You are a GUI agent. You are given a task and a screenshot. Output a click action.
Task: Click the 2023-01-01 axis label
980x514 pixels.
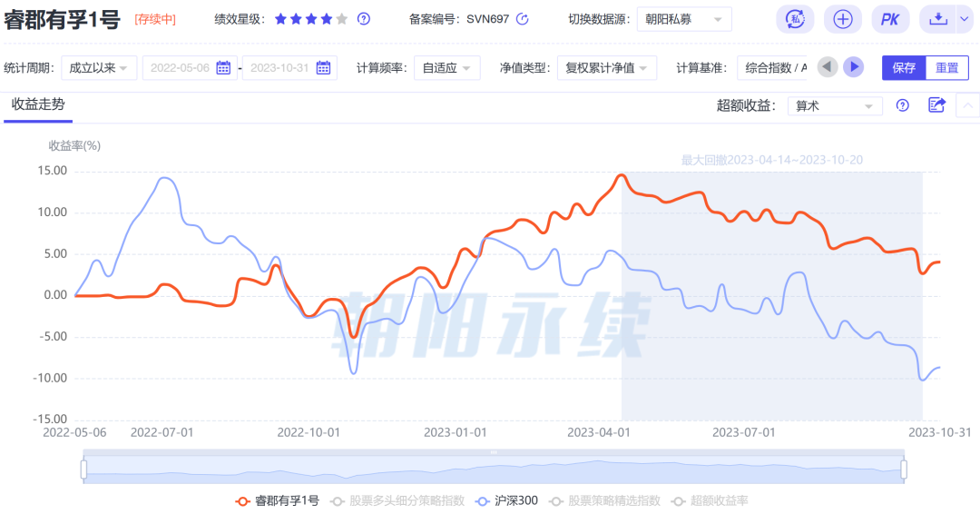(455, 432)
